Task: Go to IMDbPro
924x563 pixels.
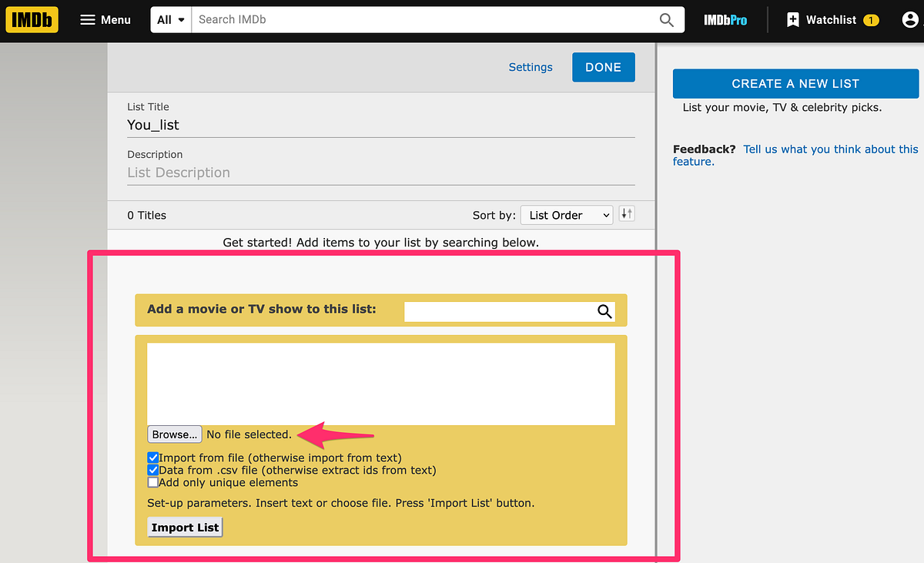Action: coord(725,19)
